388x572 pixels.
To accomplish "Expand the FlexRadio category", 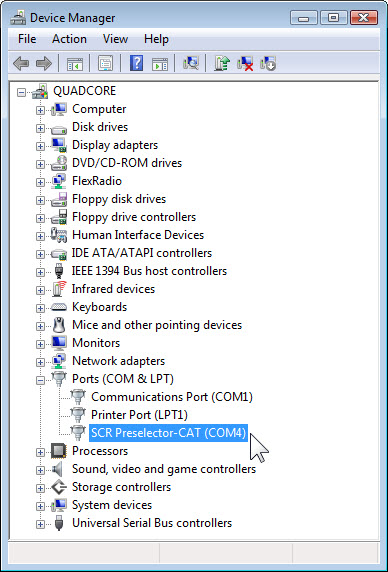I will coord(40,182).
